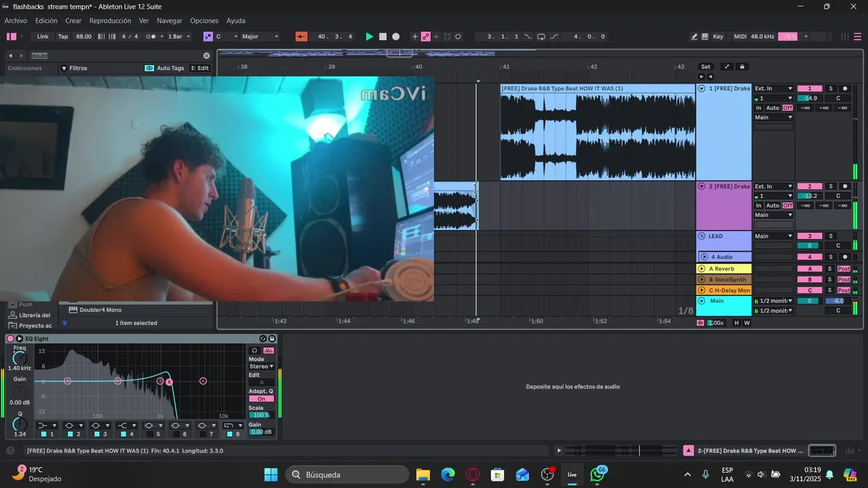Open the LEAD track Main output dropdown

pyautogui.click(x=774, y=236)
